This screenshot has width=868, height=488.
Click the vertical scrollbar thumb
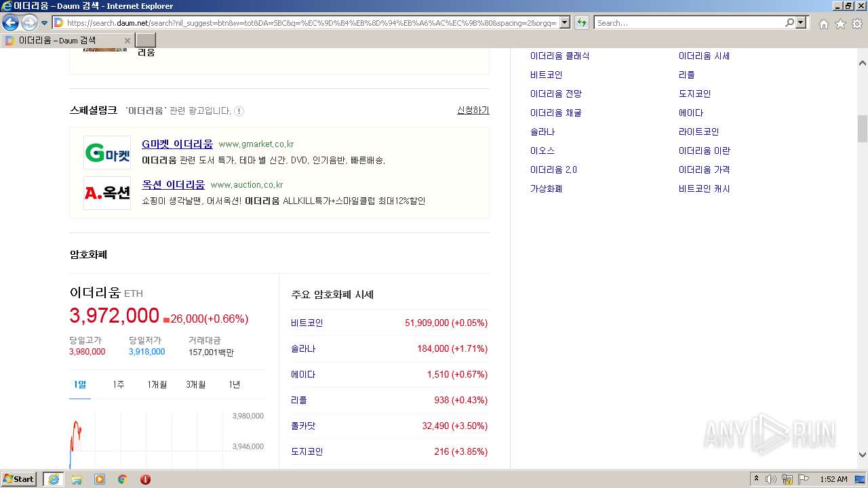tap(862, 129)
